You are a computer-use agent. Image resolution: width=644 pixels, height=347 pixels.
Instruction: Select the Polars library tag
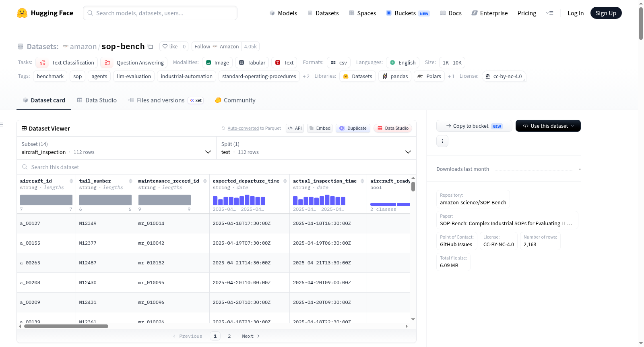pyautogui.click(x=429, y=76)
